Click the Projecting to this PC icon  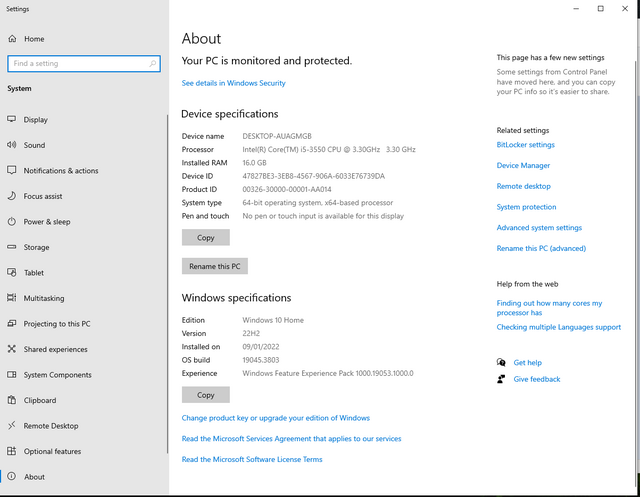point(12,324)
